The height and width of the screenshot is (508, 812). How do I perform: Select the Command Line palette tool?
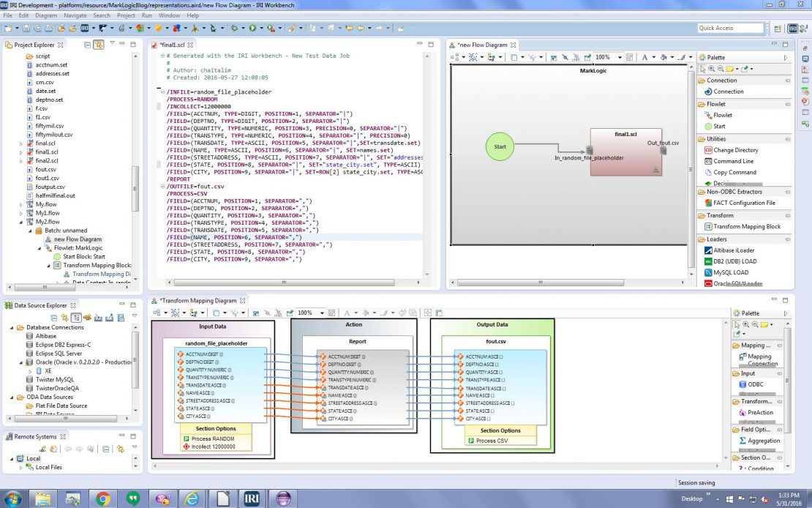point(729,161)
